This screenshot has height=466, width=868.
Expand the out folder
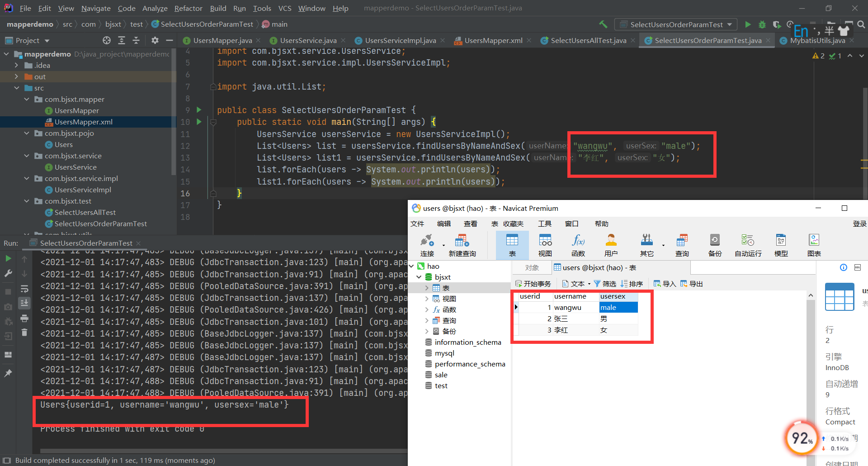click(16, 76)
